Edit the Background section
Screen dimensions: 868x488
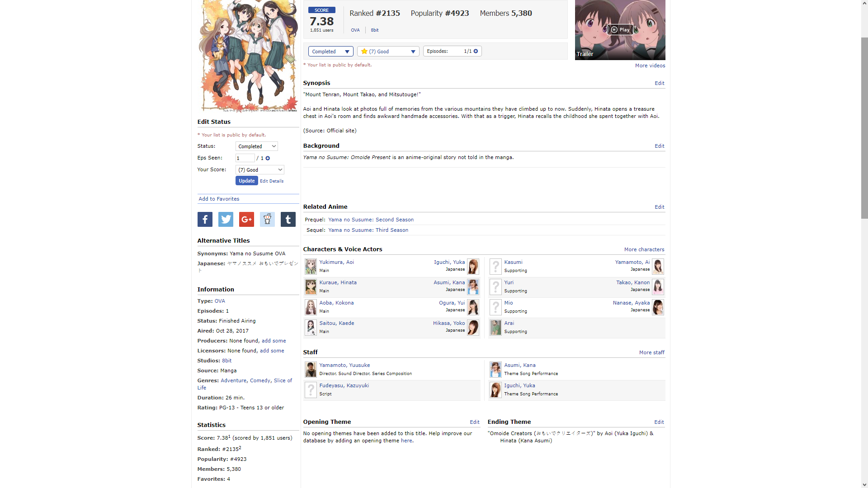tap(660, 146)
